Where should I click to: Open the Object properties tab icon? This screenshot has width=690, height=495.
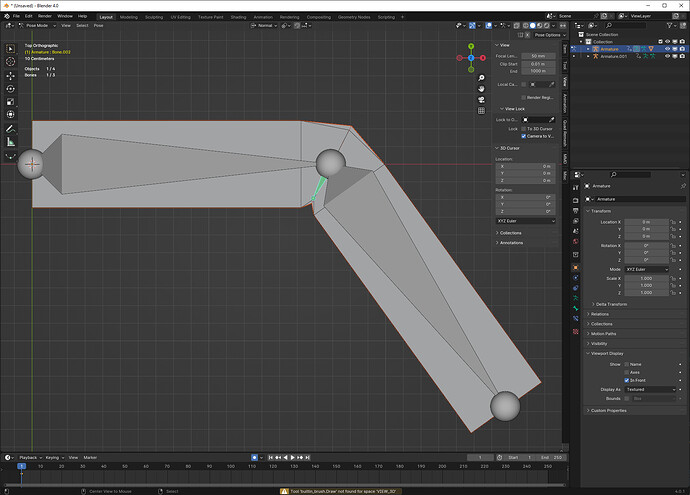tap(576, 268)
